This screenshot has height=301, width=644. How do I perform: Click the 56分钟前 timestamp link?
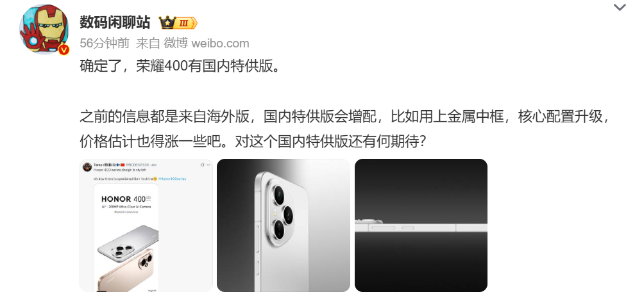(105, 43)
